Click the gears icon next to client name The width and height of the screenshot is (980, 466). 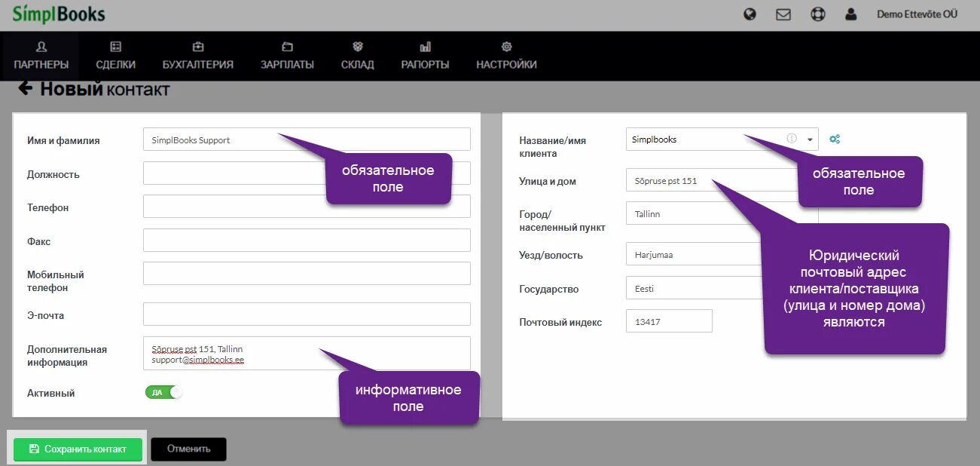(x=835, y=139)
